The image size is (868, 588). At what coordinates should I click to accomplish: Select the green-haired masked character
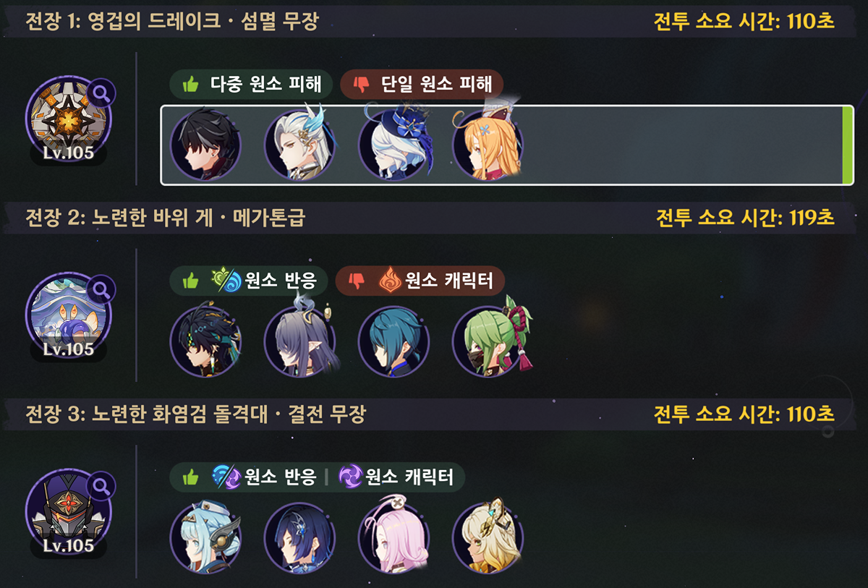pos(490,338)
